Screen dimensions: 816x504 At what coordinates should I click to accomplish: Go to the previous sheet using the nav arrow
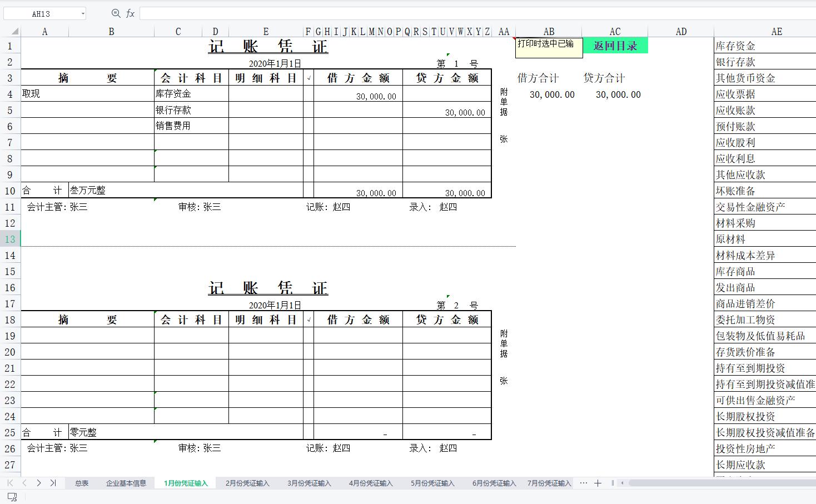pyautogui.click(x=24, y=483)
